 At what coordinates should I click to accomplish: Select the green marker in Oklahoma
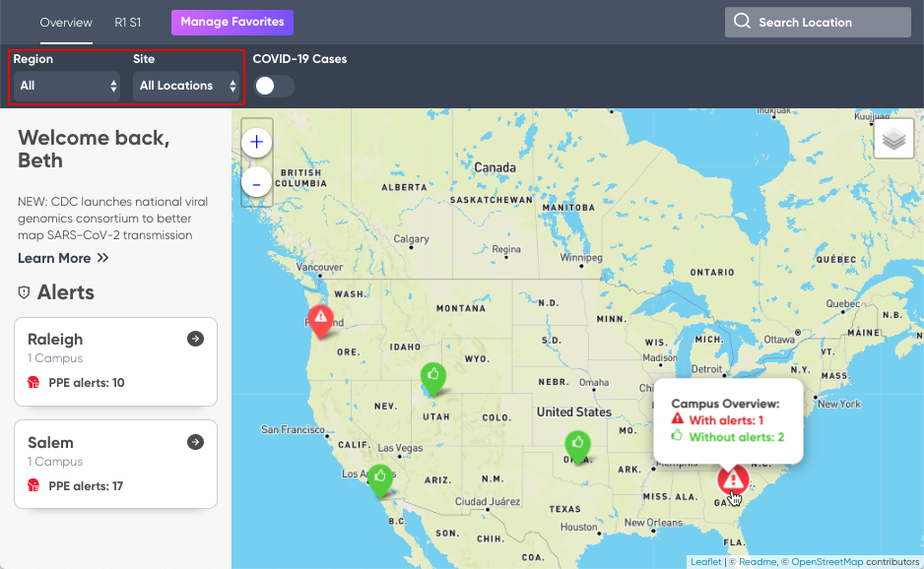[x=577, y=447]
